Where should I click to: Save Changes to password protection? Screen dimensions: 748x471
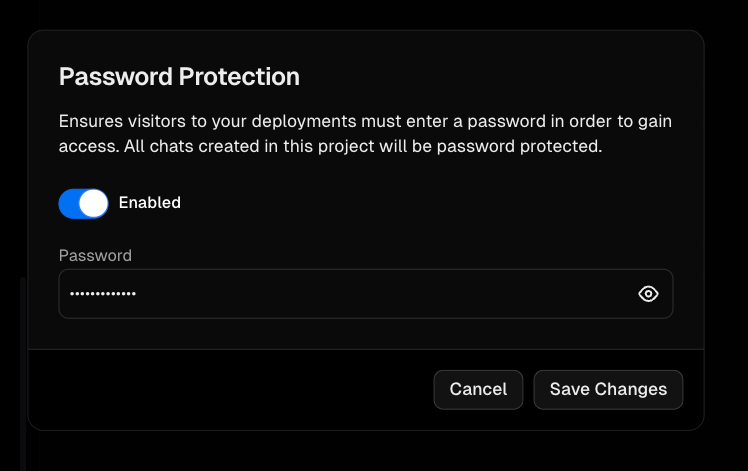click(608, 389)
